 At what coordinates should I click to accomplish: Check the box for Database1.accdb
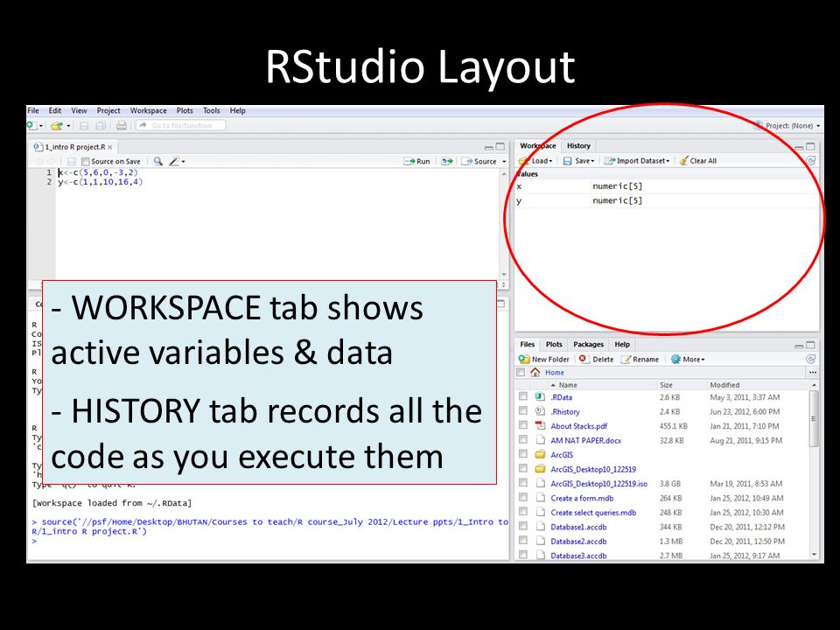[x=523, y=527]
